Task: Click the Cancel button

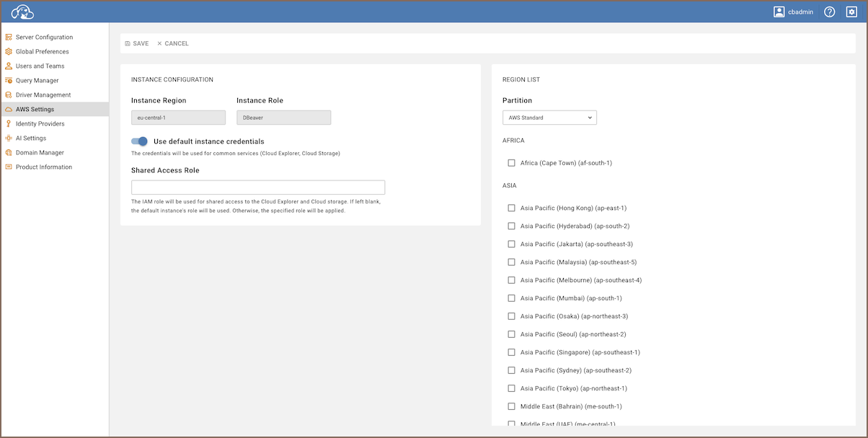Action: (x=173, y=44)
